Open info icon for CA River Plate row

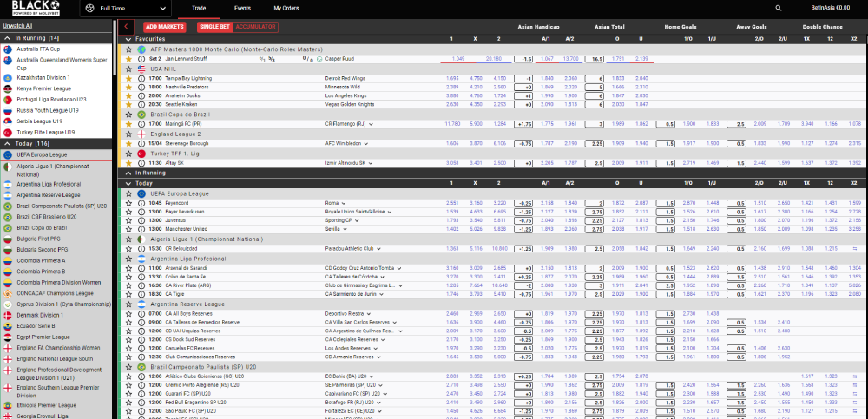(x=141, y=285)
